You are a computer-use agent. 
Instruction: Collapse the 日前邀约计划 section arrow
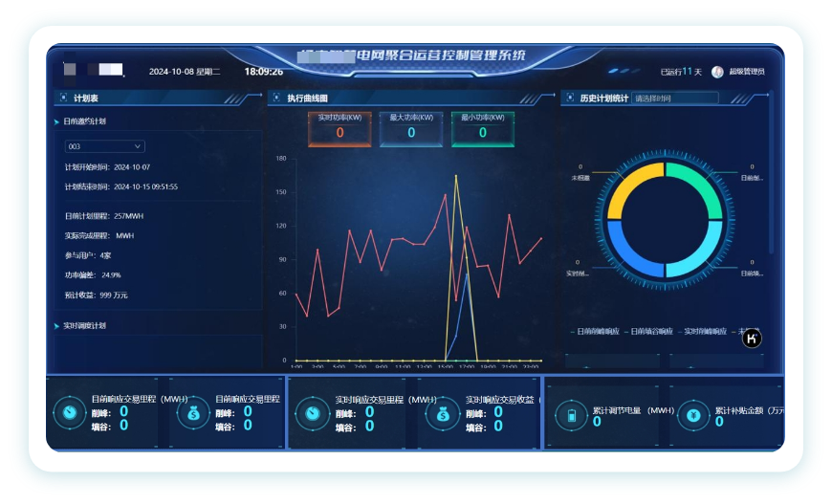(56, 121)
